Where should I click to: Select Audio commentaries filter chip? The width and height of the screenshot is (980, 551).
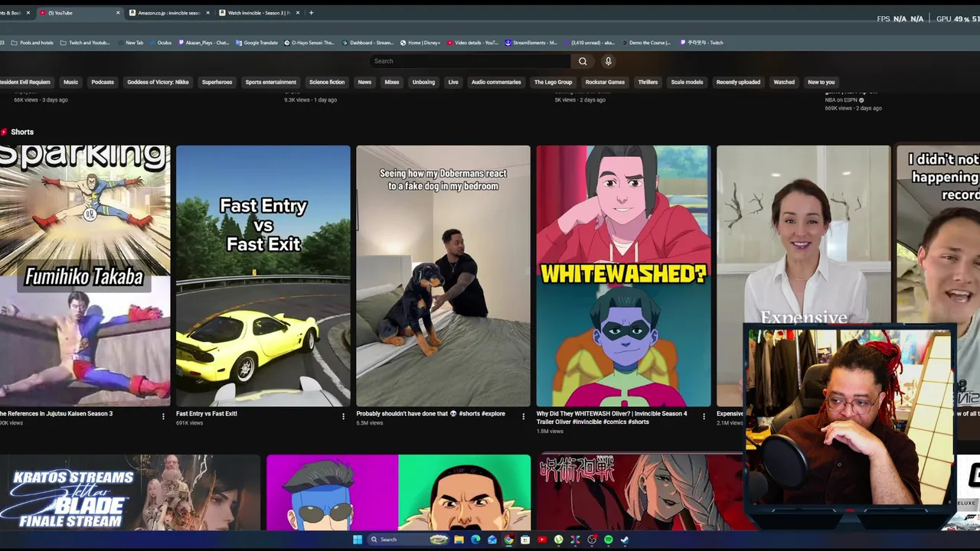496,82
